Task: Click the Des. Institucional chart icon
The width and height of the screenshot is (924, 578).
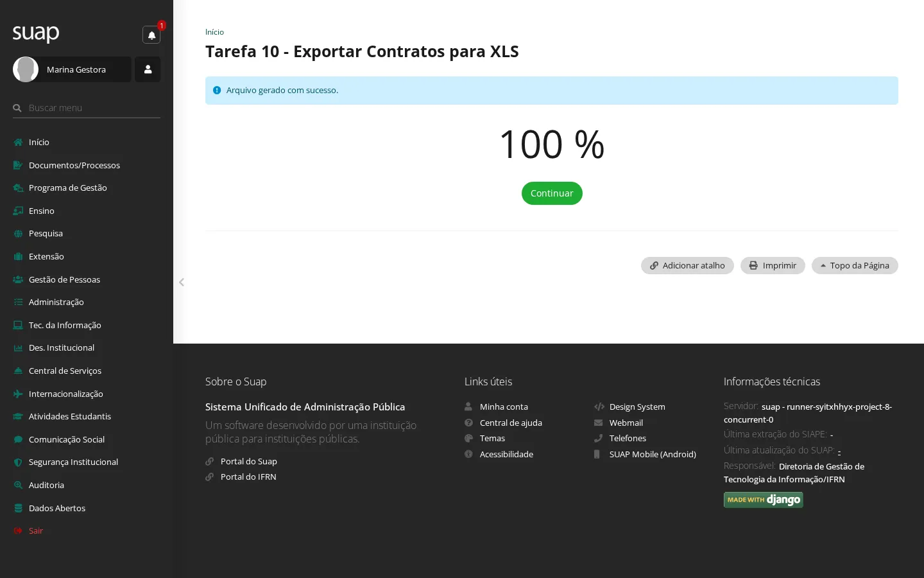Action: point(18,348)
